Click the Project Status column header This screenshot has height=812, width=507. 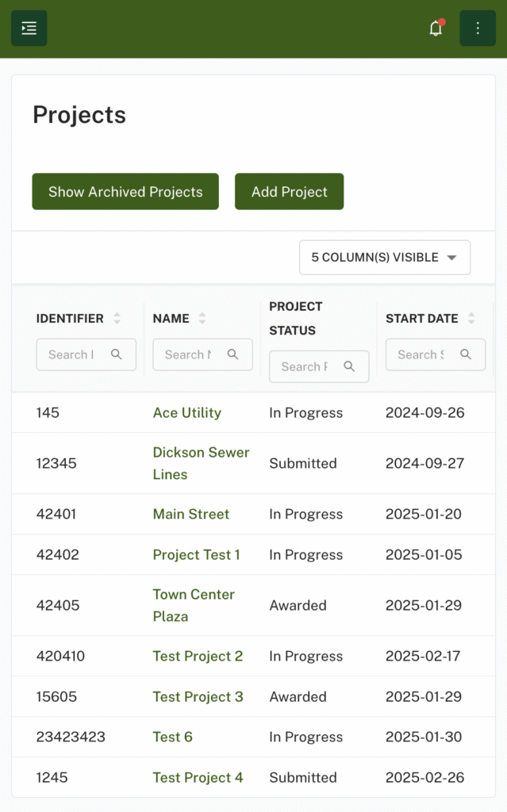[295, 319]
